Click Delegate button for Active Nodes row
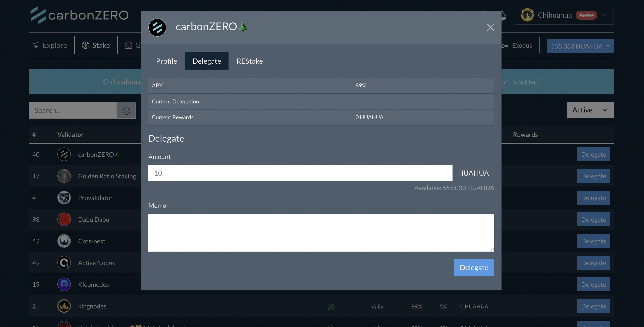 [593, 262]
